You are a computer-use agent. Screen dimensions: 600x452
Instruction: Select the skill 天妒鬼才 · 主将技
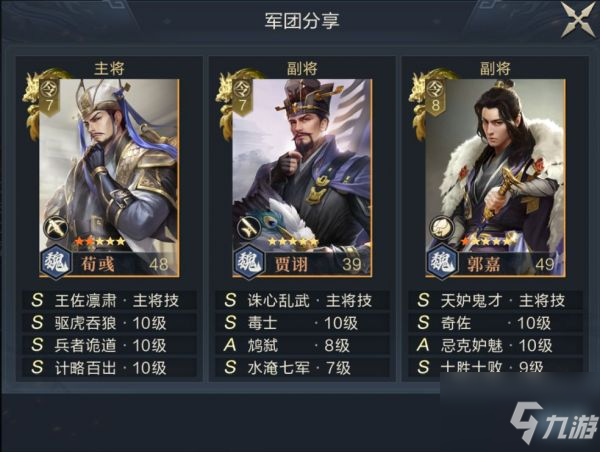coord(496,300)
